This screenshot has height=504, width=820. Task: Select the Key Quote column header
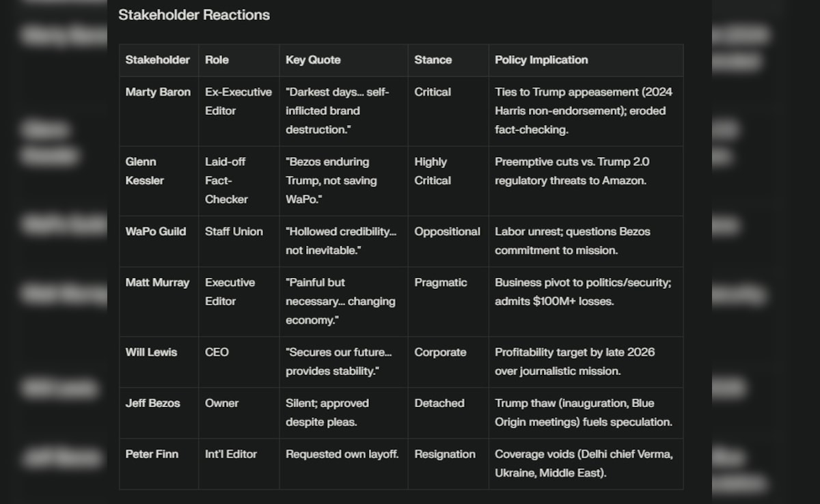point(313,60)
